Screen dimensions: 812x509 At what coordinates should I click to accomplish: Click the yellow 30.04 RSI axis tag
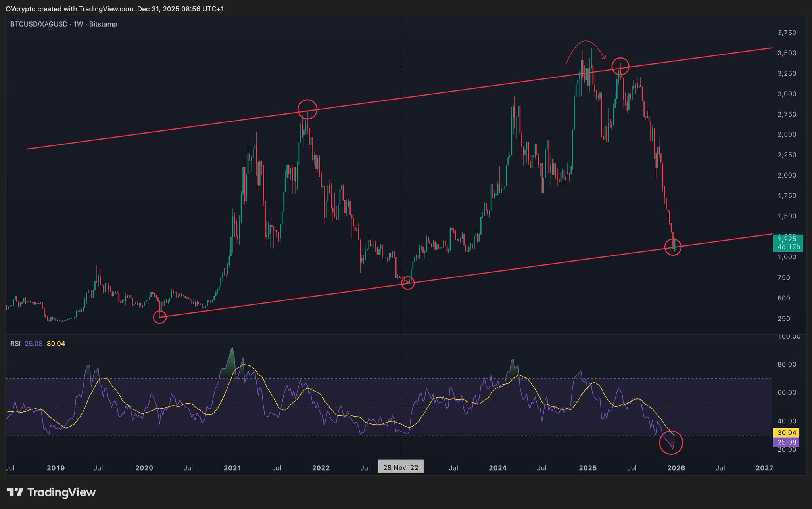(x=787, y=433)
